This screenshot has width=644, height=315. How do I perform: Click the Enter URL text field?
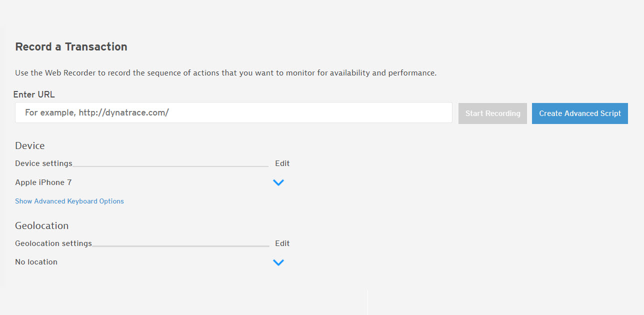(233, 112)
